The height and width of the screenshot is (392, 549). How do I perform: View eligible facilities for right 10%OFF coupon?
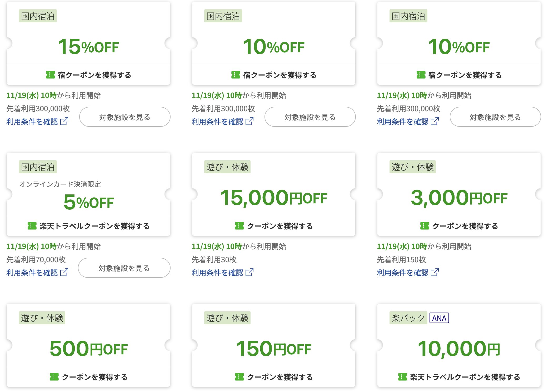pyautogui.click(x=495, y=117)
